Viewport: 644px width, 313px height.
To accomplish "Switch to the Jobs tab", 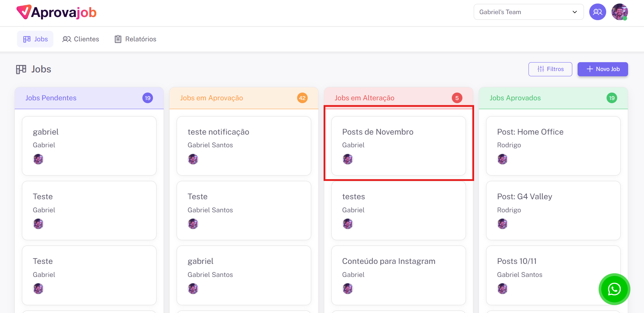I will pyautogui.click(x=35, y=39).
